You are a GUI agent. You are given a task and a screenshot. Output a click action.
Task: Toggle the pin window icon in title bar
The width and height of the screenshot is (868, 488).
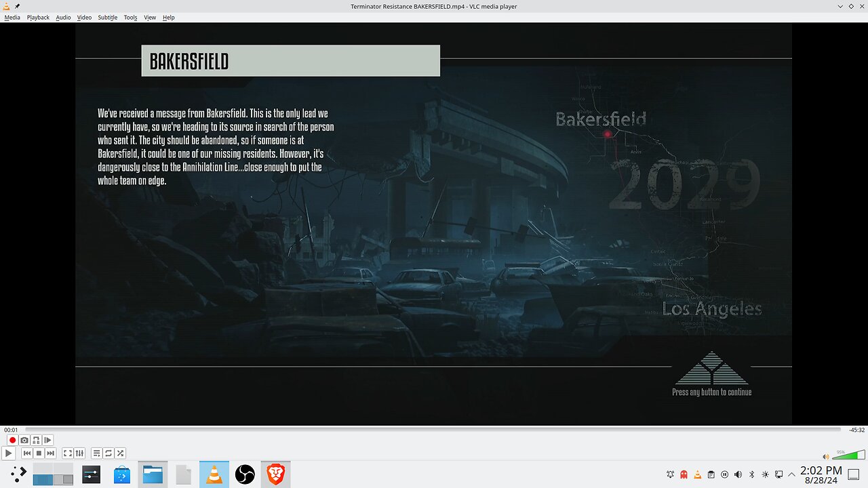pyautogui.click(x=18, y=6)
